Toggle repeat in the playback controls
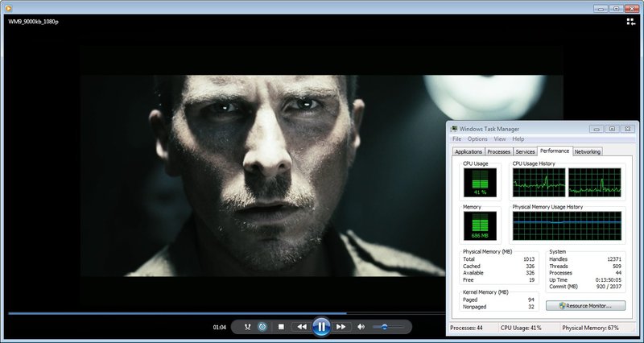The height and width of the screenshot is (343, 644). pyautogui.click(x=262, y=327)
